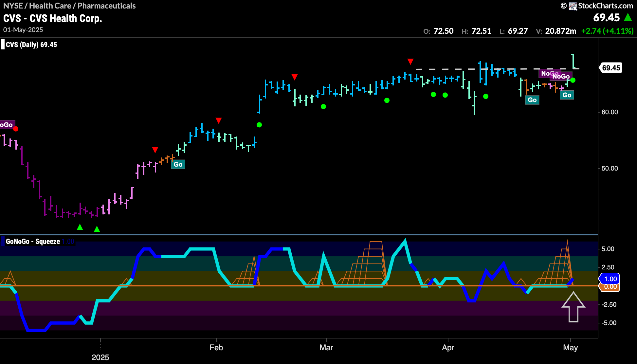This screenshot has height=364, width=637.
Task: Click the 01-May-2025 date label
Action: [23, 30]
